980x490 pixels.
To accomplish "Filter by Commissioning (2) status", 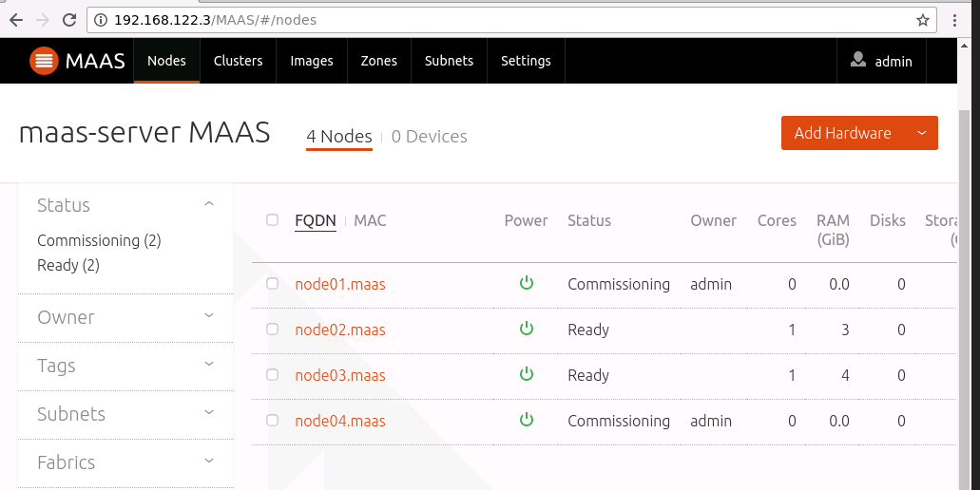I will (99, 240).
